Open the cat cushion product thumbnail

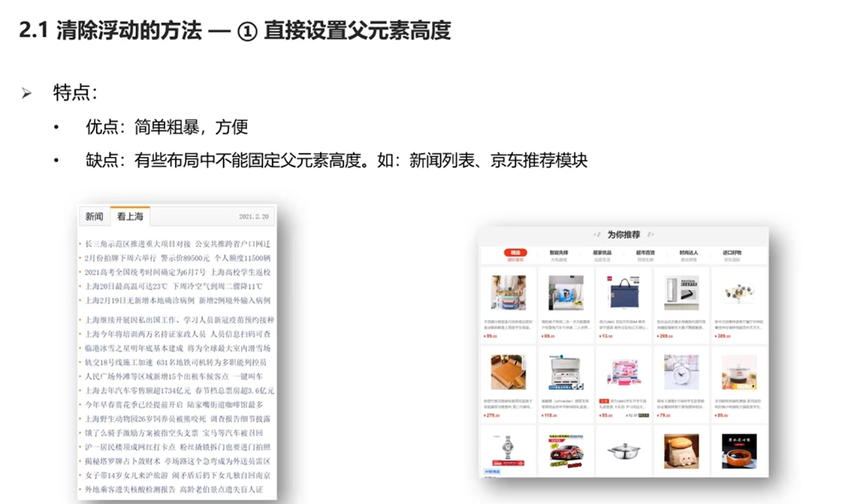pos(681,451)
